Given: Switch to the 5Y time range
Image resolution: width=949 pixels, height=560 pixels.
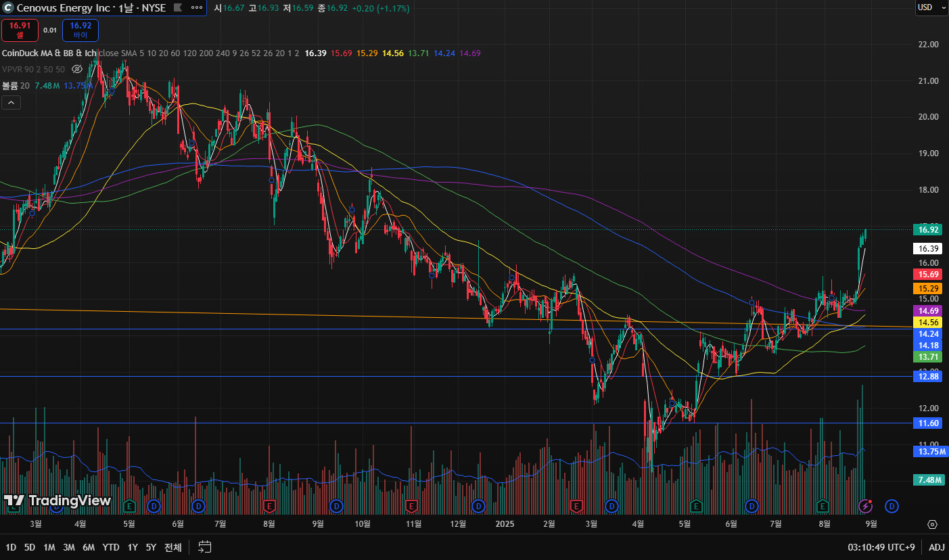Looking at the screenshot, I should click(x=151, y=547).
